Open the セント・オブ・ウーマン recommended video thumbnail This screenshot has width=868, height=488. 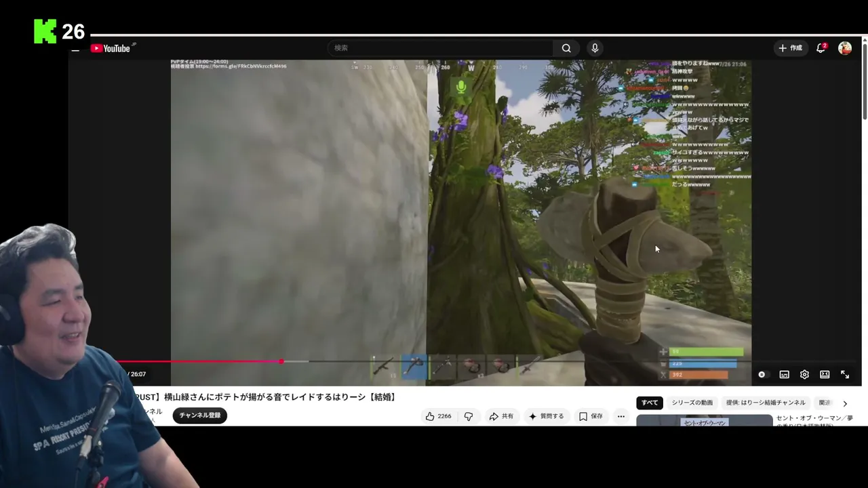704,420
